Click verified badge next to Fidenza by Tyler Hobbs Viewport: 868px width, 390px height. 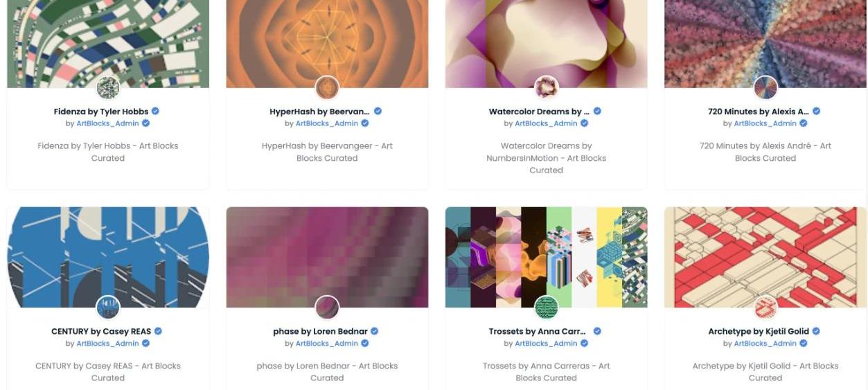[x=156, y=111]
